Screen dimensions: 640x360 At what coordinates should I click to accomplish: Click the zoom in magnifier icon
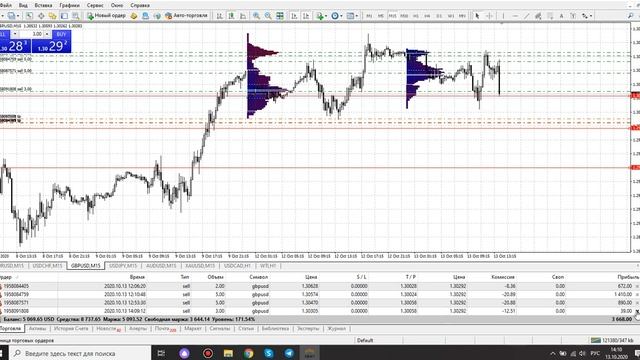(x=256, y=16)
